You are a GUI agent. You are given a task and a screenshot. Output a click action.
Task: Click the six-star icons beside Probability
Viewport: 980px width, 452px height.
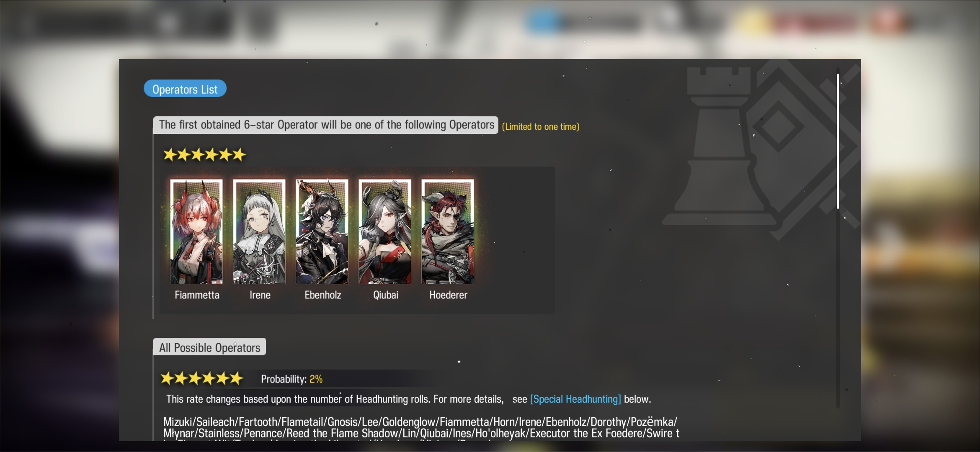point(202,378)
